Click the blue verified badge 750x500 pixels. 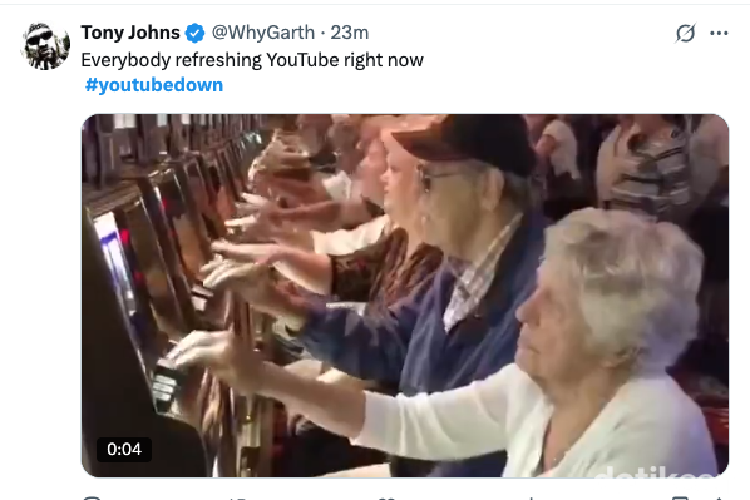pos(195,33)
